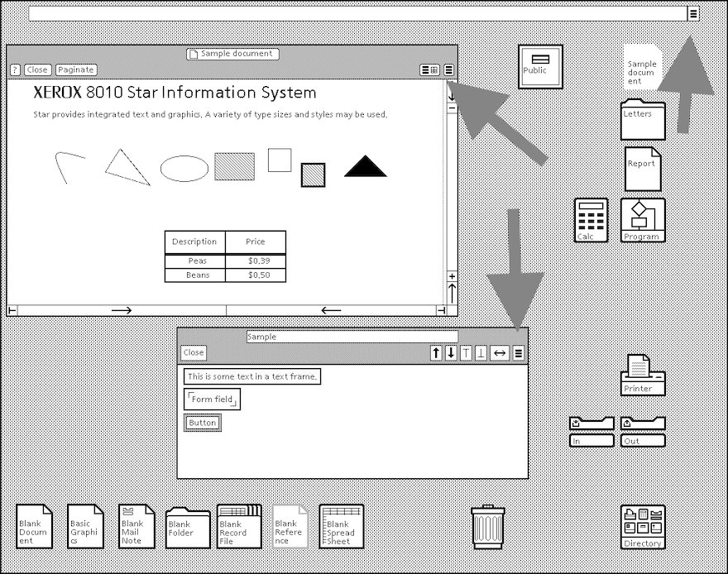This screenshot has height=574, width=728.
Task: Click the up arrow in Sample window toolbar
Action: point(436,353)
